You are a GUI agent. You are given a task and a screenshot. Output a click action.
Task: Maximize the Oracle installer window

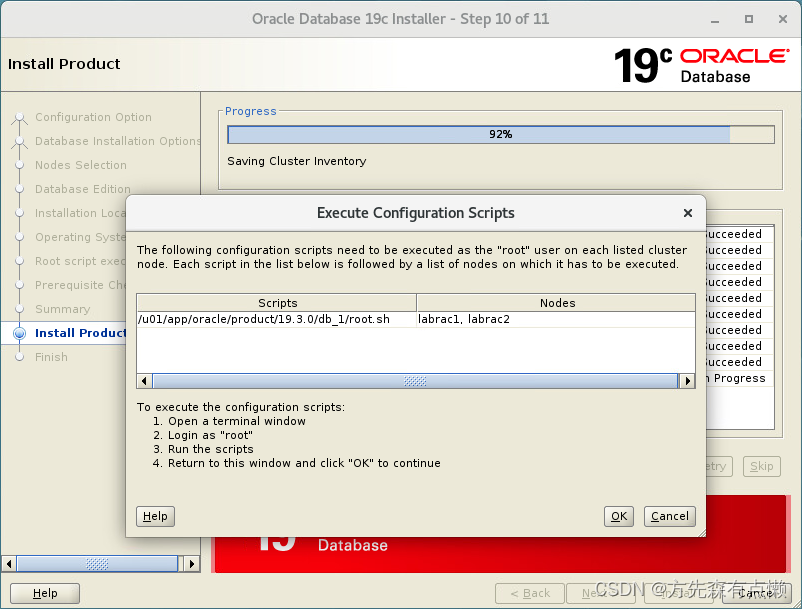coord(749,19)
